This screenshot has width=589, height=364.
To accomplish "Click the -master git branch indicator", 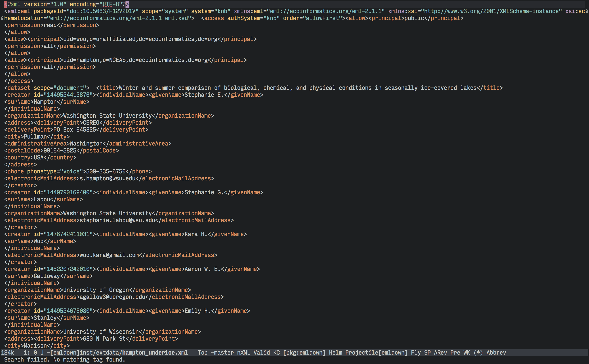I will 222,353.
